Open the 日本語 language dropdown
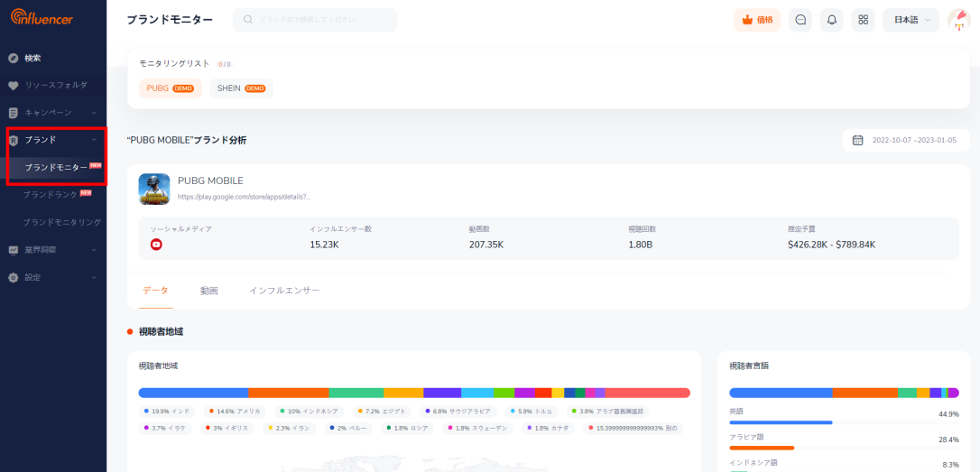The image size is (980, 472). pos(911,20)
